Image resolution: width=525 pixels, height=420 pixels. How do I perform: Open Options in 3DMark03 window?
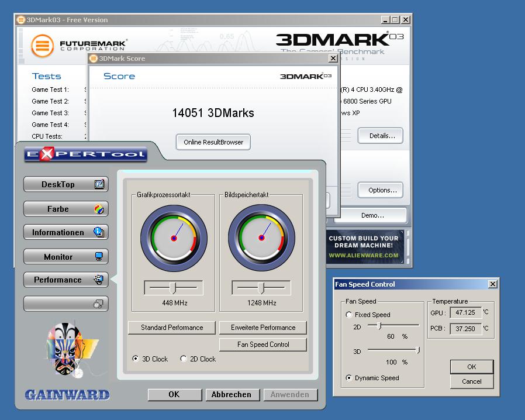381,190
